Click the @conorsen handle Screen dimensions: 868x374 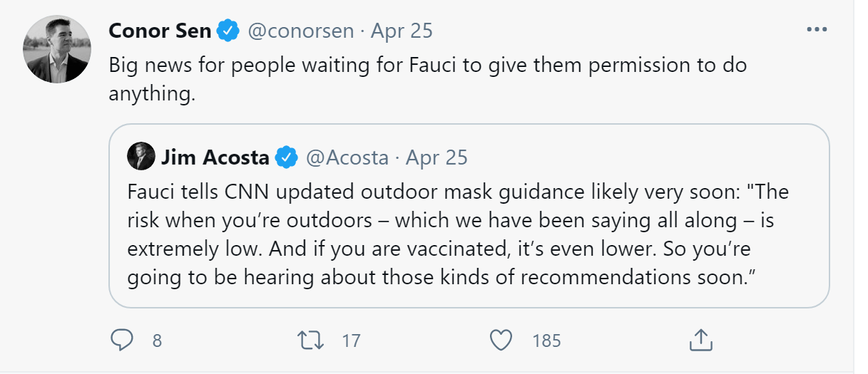tap(300, 31)
